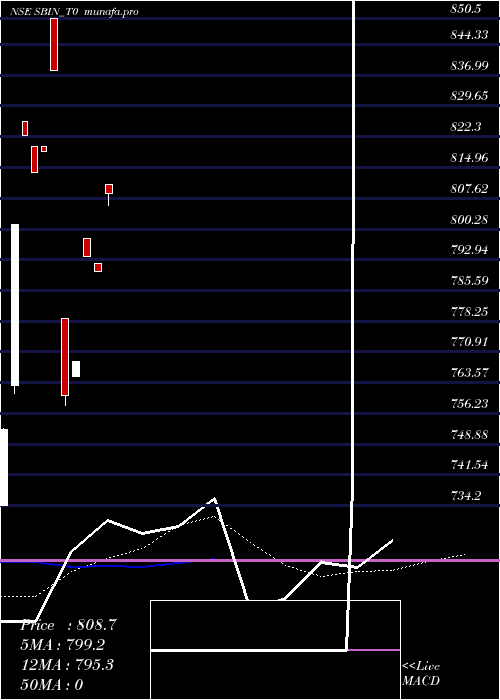This screenshot has height=700, width=500.
Task: Click the 836.99 price axis label
Action: (x=469, y=66)
